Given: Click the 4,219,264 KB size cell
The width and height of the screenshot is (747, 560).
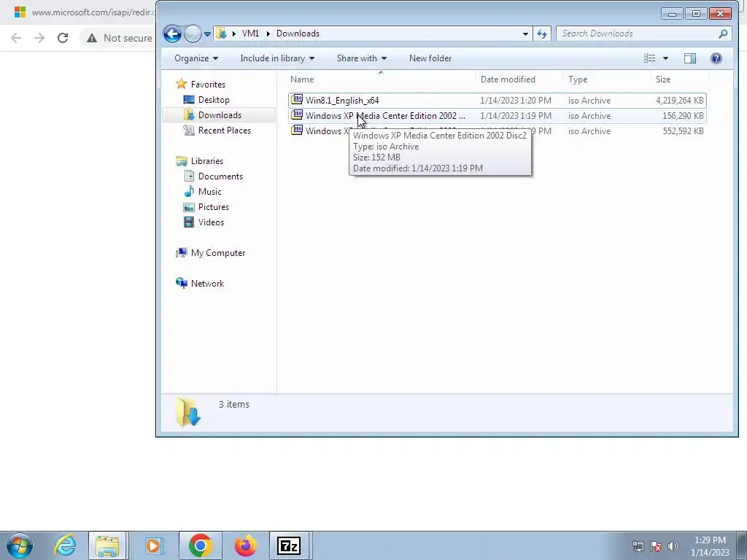Looking at the screenshot, I should click(680, 101).
